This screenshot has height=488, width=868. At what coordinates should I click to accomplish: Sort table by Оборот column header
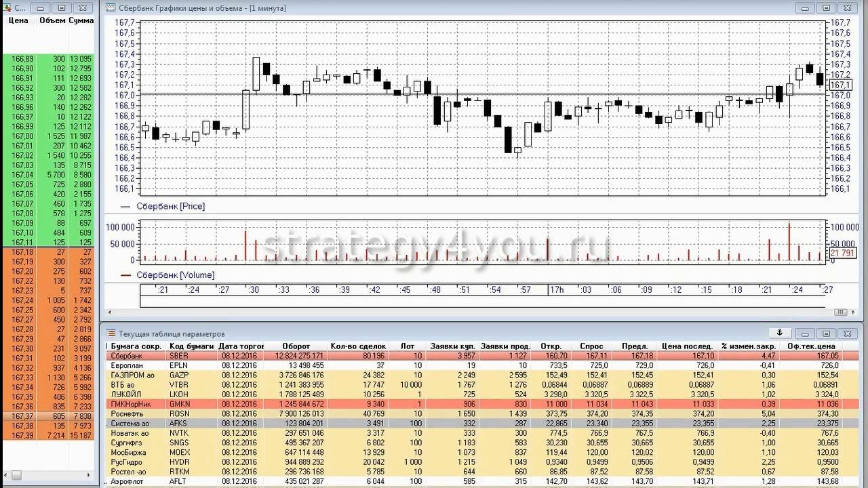(x=296, y=346)
